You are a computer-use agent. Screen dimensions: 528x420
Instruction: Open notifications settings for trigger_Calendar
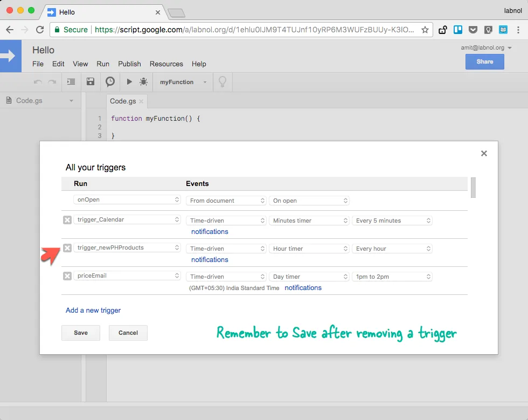[x=209, y=231]
